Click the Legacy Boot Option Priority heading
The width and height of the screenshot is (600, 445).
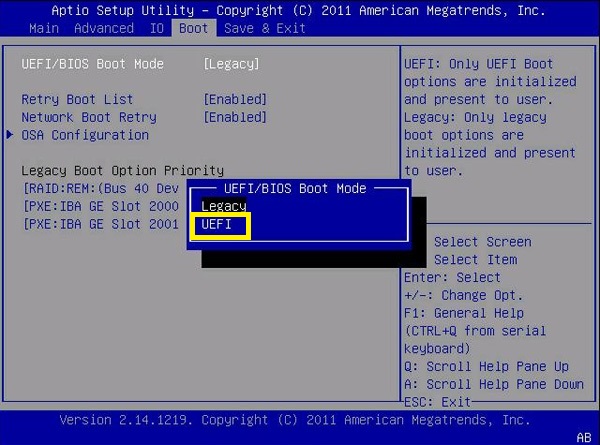click(122, 171)
